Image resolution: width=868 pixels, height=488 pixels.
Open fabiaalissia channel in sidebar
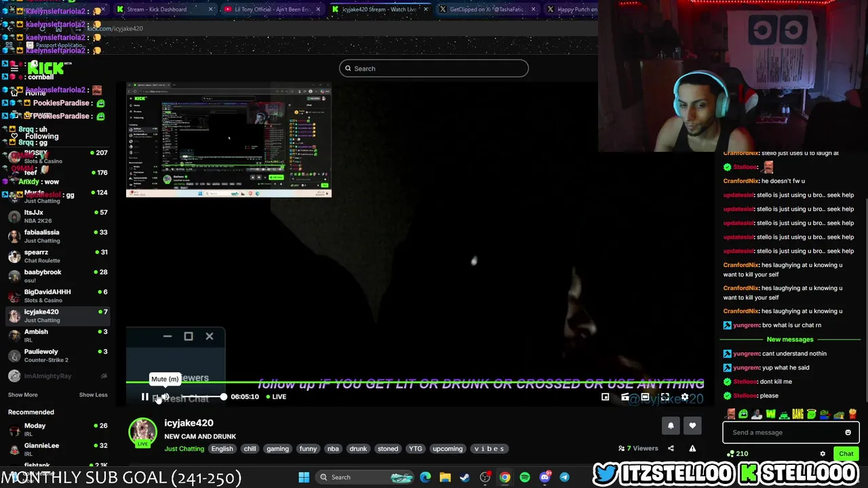click(x=57, y=236)
